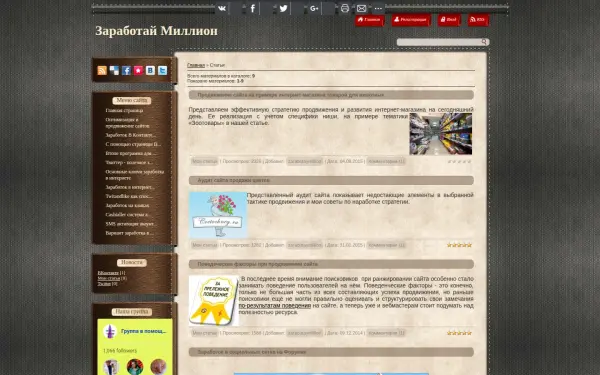Viewport: 600px width, 375px height.
Task: Click the email envelope share icon
Action: (361, 8)
